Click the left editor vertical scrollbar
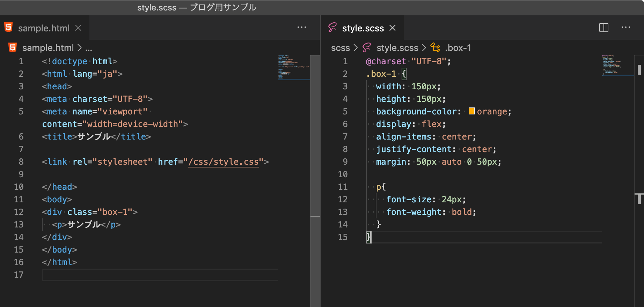 [x=315, y=181]
